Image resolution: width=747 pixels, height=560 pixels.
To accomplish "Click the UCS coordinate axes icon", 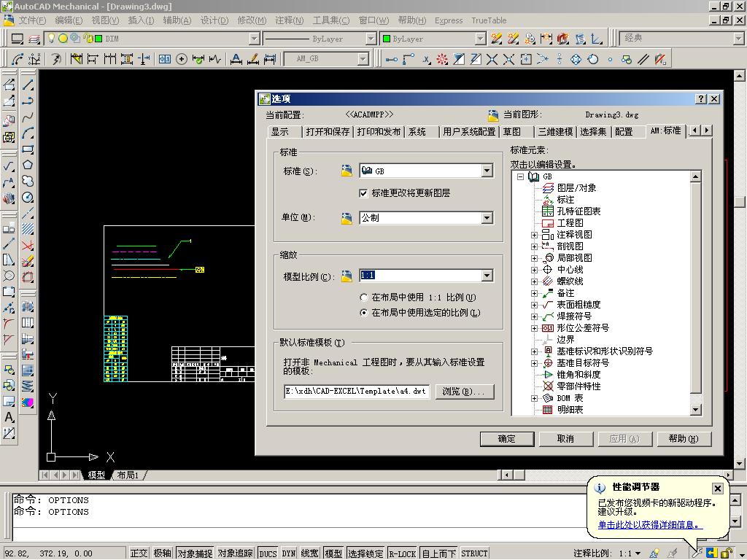I will pos(596,39).
